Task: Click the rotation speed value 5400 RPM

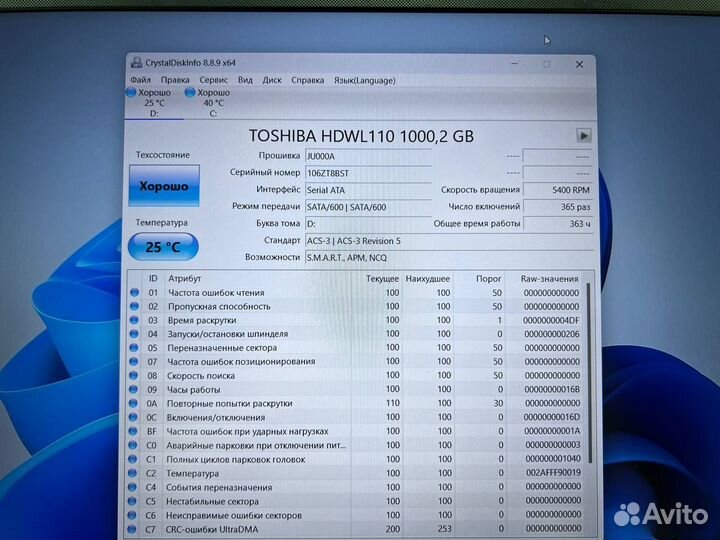Action: tap(558, 190)
